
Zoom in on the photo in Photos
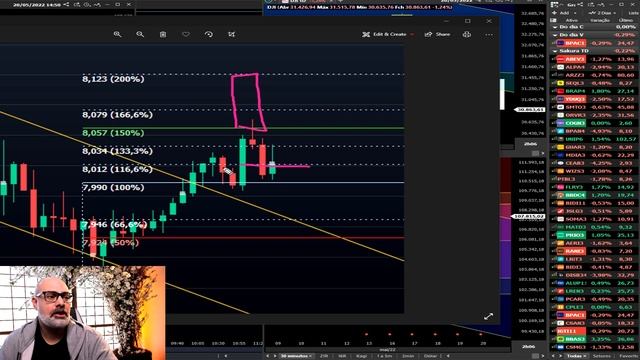(118, 34)
